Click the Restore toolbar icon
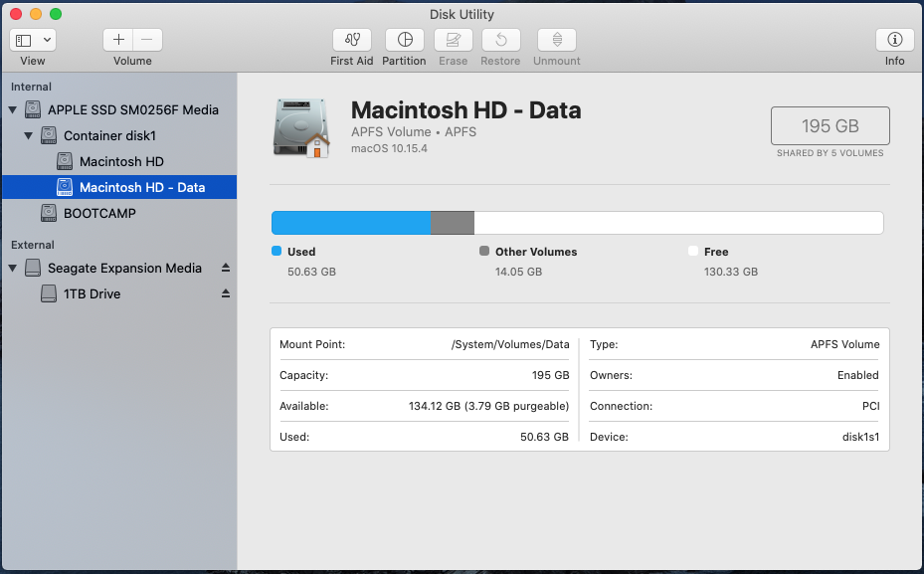 coord(500,41)
